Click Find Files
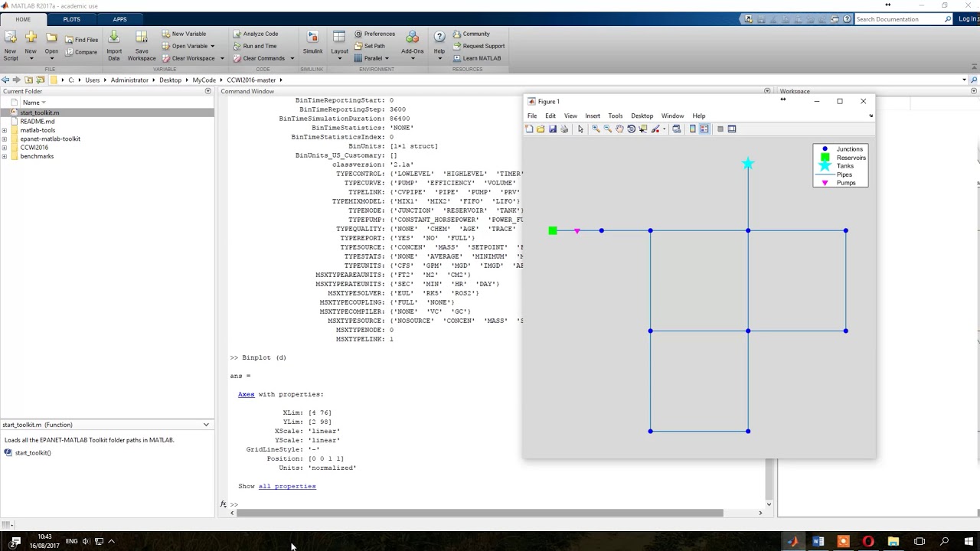980x551 pixels. click(x=81, y=40)
